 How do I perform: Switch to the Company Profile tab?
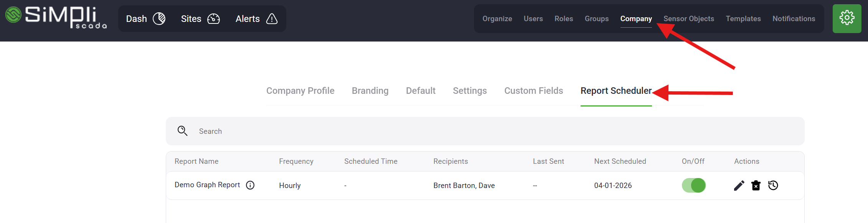click(300, 91)
